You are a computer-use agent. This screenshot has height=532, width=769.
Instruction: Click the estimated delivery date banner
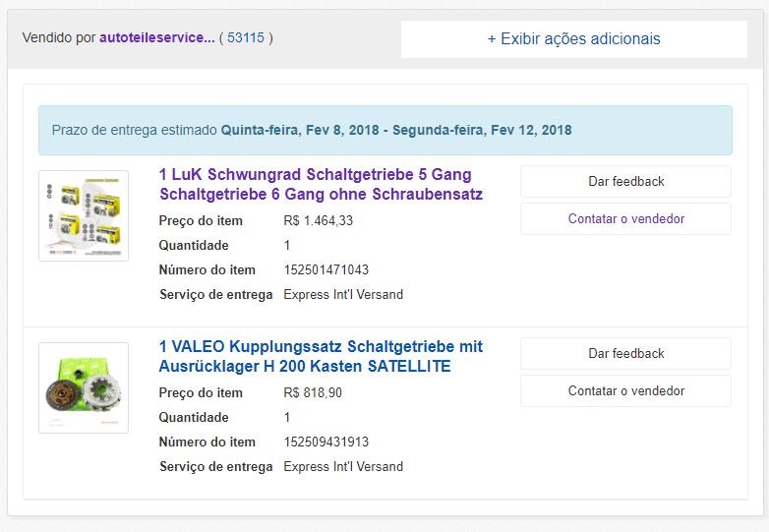tap(385, 131)
